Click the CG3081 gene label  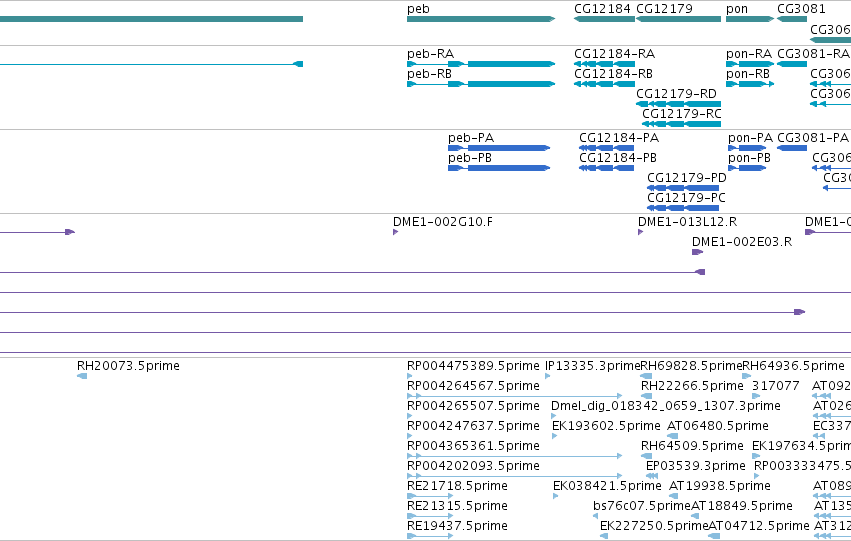point(801,9)
